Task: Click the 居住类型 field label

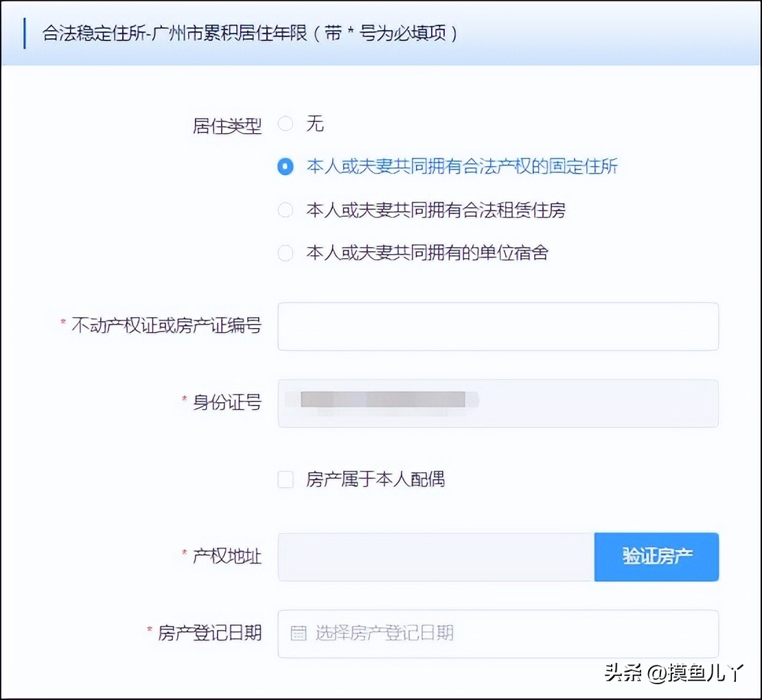Action: click(x=227, y=124)
